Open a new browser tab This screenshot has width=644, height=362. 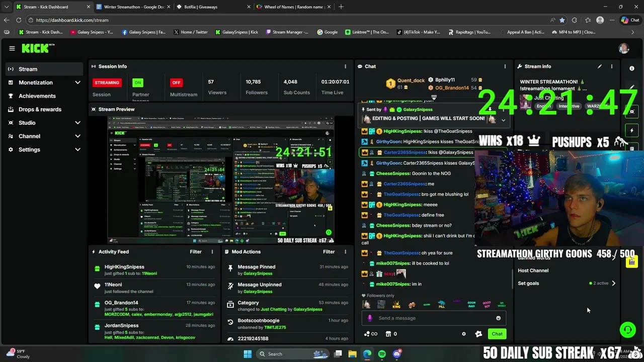coord(341,7)
